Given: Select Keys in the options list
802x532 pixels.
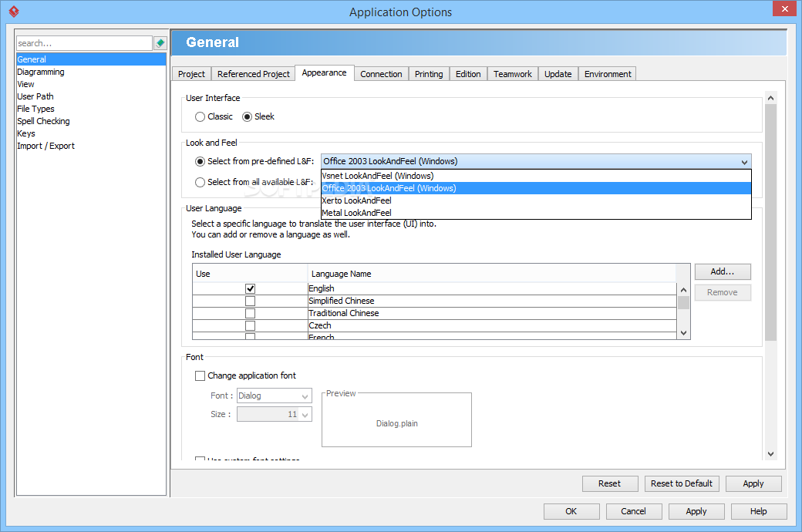Looking at the screenshot, I should [x=92, y=133].
